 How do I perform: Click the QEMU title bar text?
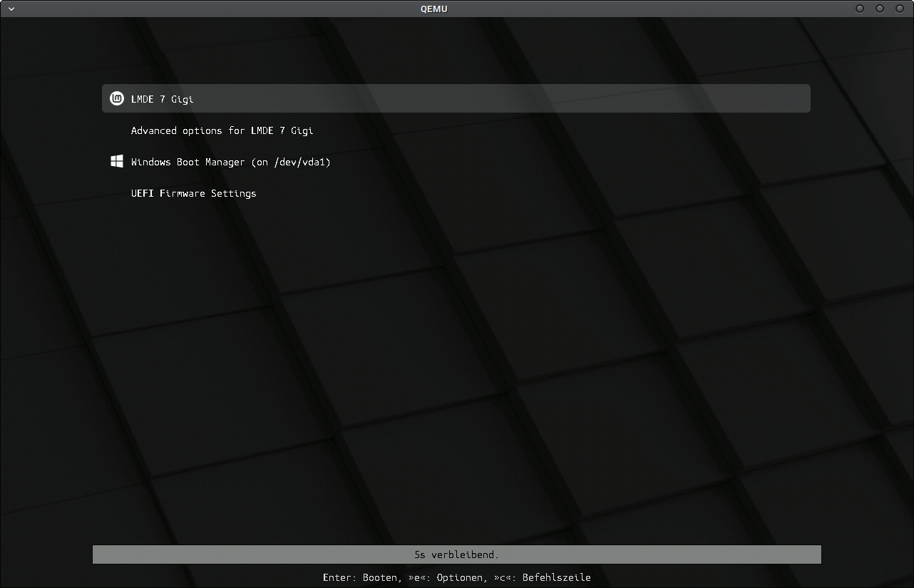(434, 9)
